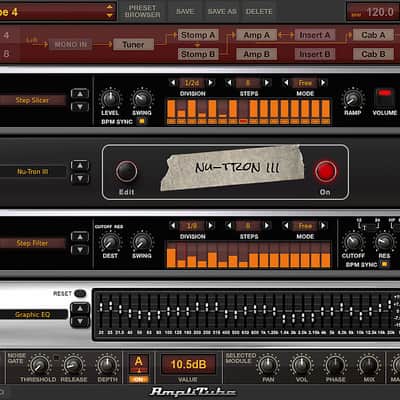Screen dimensions: 400x400
Task: Click the 20k Graphic EQ band slider
Action: click(x=389, y=303)
